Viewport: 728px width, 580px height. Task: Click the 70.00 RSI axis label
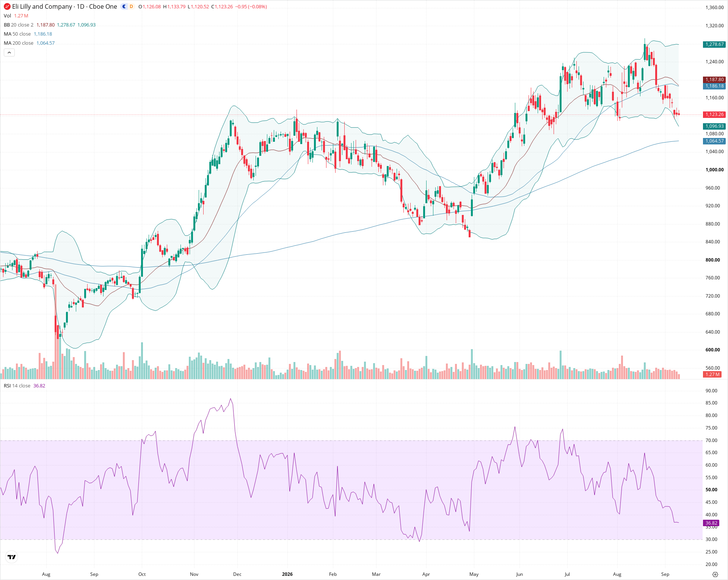(x=711, y=440)
